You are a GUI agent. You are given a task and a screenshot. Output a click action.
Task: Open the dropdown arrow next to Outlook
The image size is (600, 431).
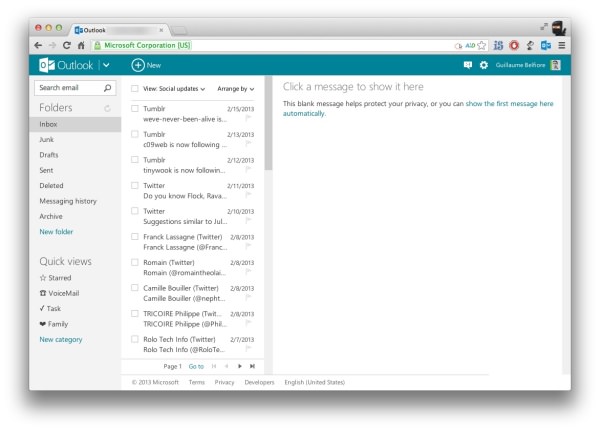[106, 65]
